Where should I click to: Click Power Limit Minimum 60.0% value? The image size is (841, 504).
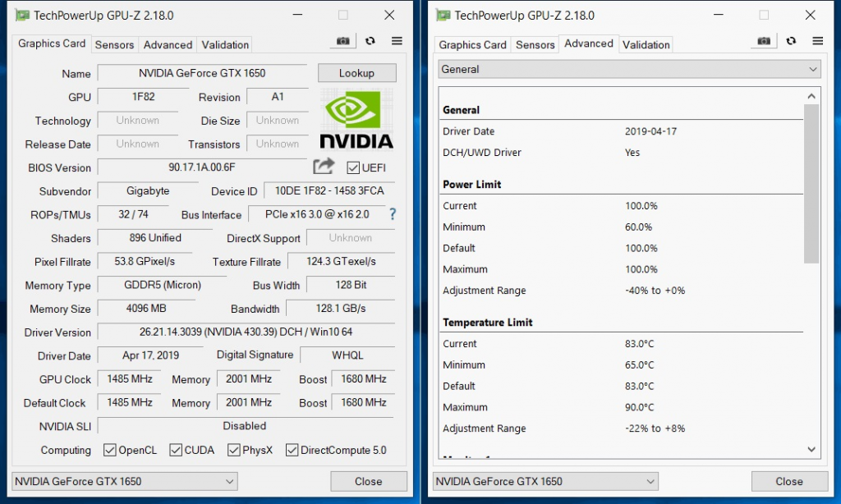[x=638, y=227]
